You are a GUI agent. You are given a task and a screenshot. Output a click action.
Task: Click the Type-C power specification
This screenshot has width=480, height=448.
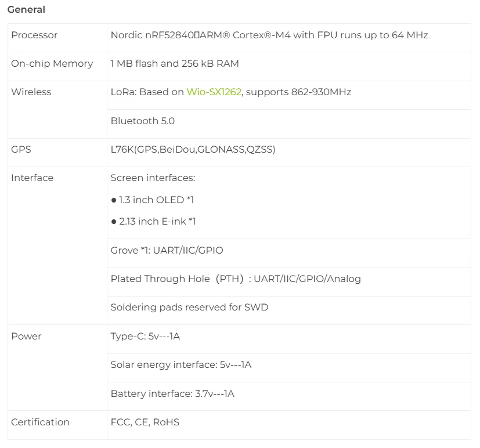click(145, 337)
